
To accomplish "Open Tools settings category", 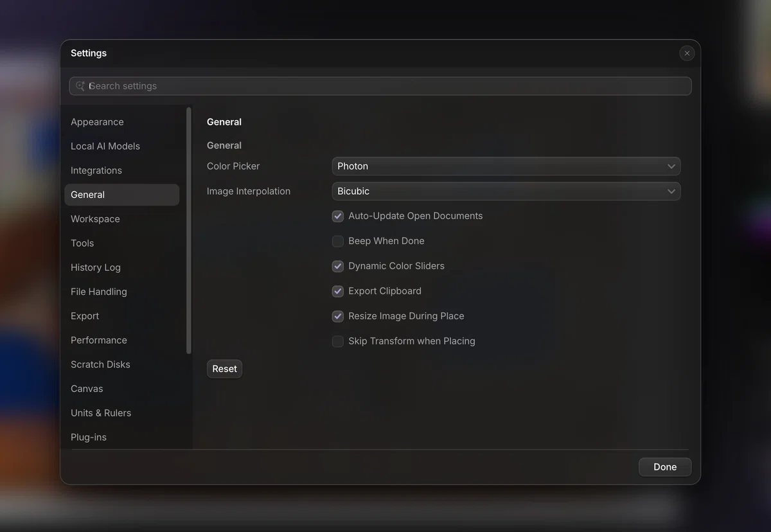I will pos(121,244).
